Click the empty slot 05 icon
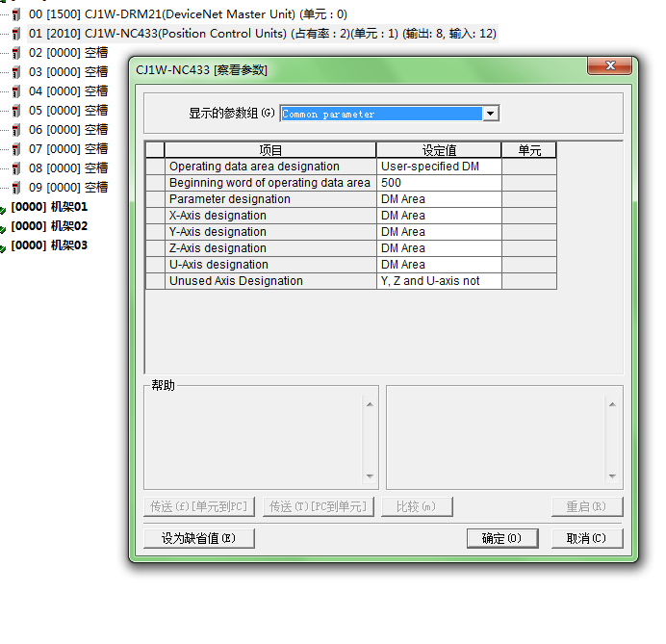The image size is (666, 644). [16, 111]
